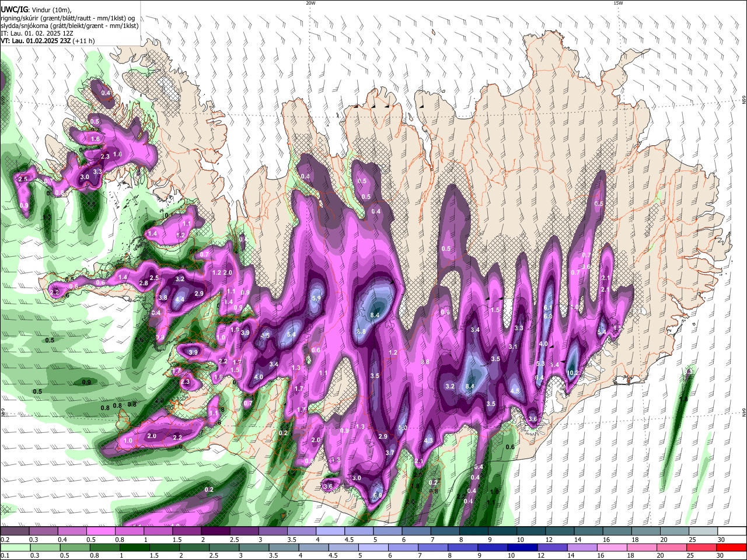This screenshot has width=747, height=560.
Task: Pick the upper legend pink swatch between 0.5 and 0.8
Action: point(100,531)
